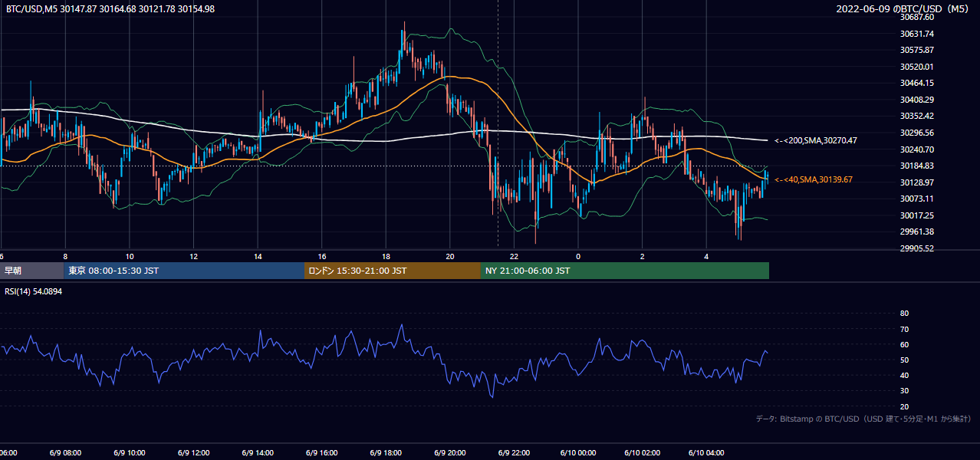The width and height of the screenshot is (980, 460).
Task: Click RSI axis level 80
Action: click(904, 314)
